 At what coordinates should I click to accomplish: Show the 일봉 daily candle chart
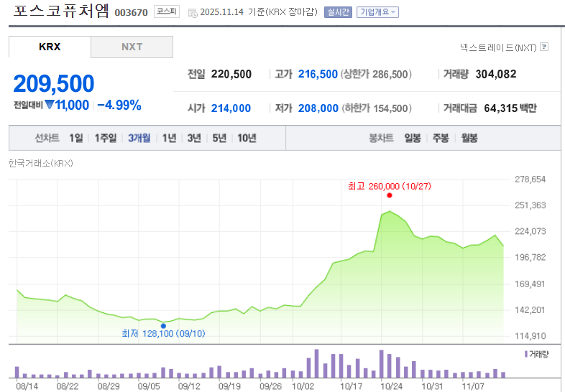(x=413, y=138)
